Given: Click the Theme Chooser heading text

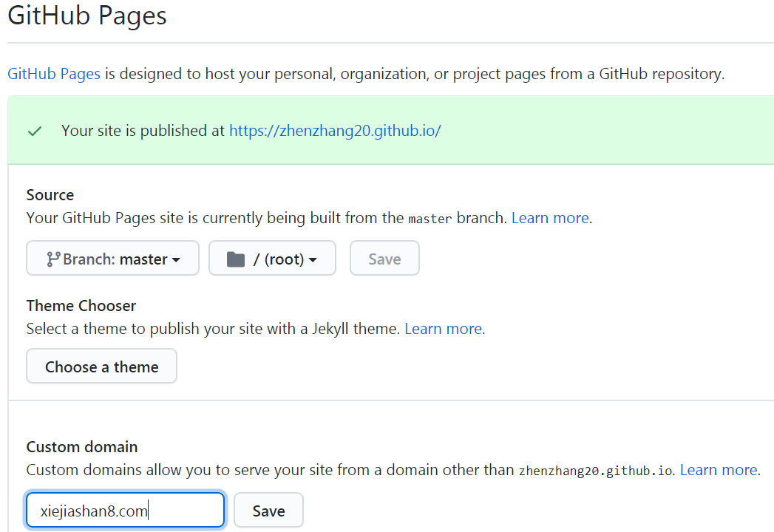Looking at the screenshot, I should [81, 306].
